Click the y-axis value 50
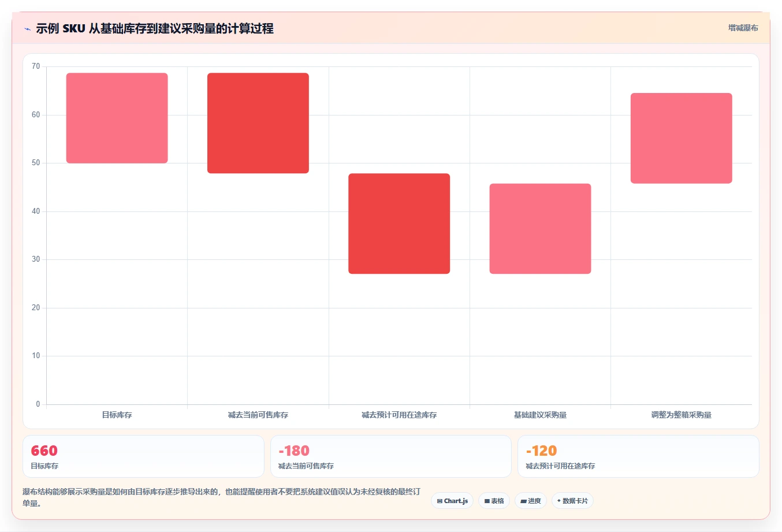The image size is (782, 532). click(x=36, y=163)
